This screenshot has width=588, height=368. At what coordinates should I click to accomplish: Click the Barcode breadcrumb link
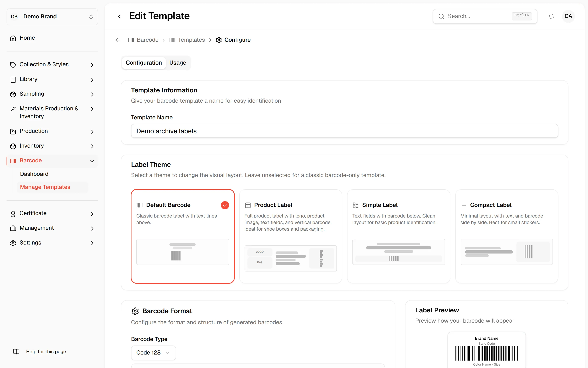(147, 40)
